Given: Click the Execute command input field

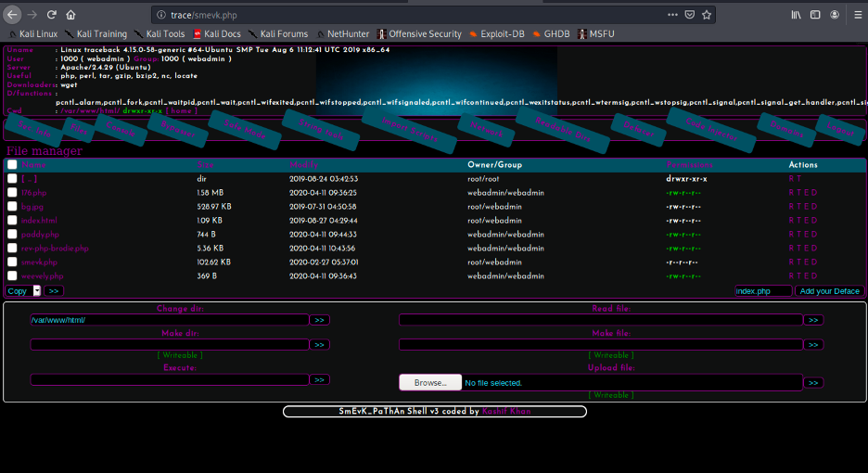Looking at the screenshot, I should pyautogui.click(x=170, y=379).
